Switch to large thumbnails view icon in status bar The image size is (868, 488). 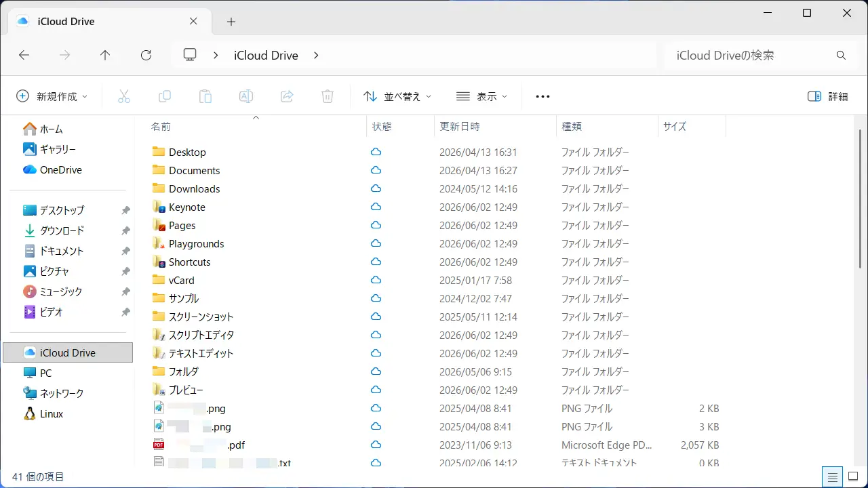[854, 476]
